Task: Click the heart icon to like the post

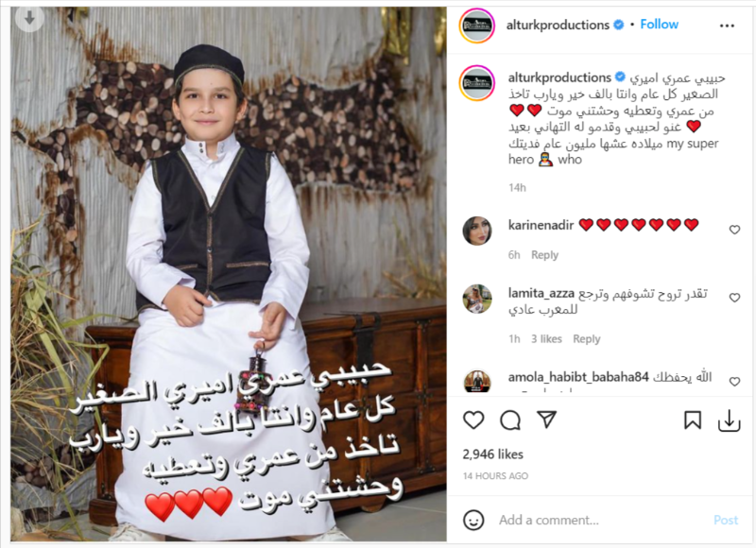Action: pos(473,420)
